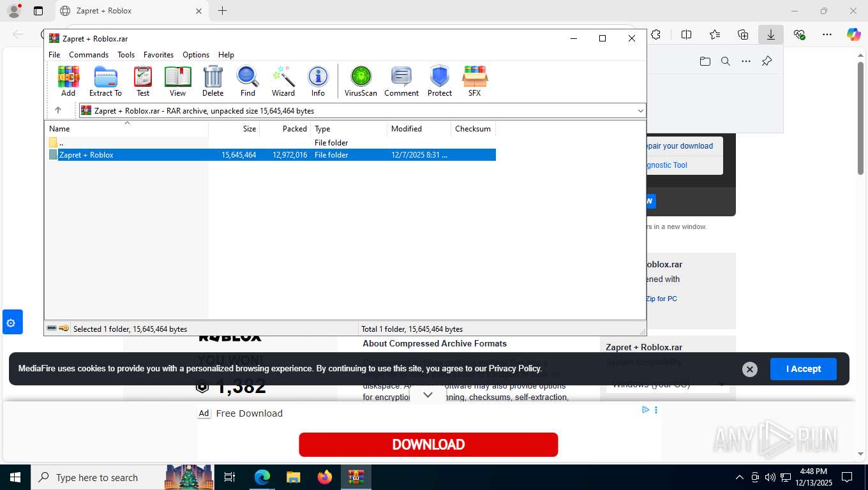Sort by the Size column header

234,128
